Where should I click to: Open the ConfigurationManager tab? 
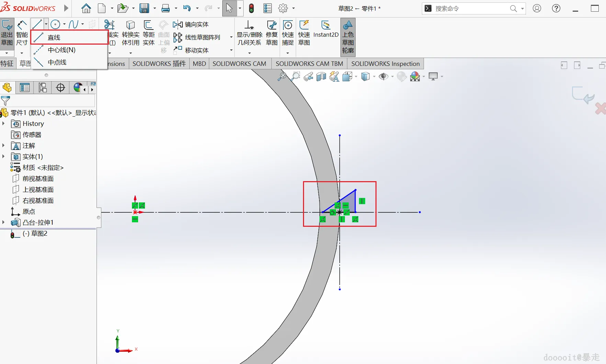[x=43, y=88]
